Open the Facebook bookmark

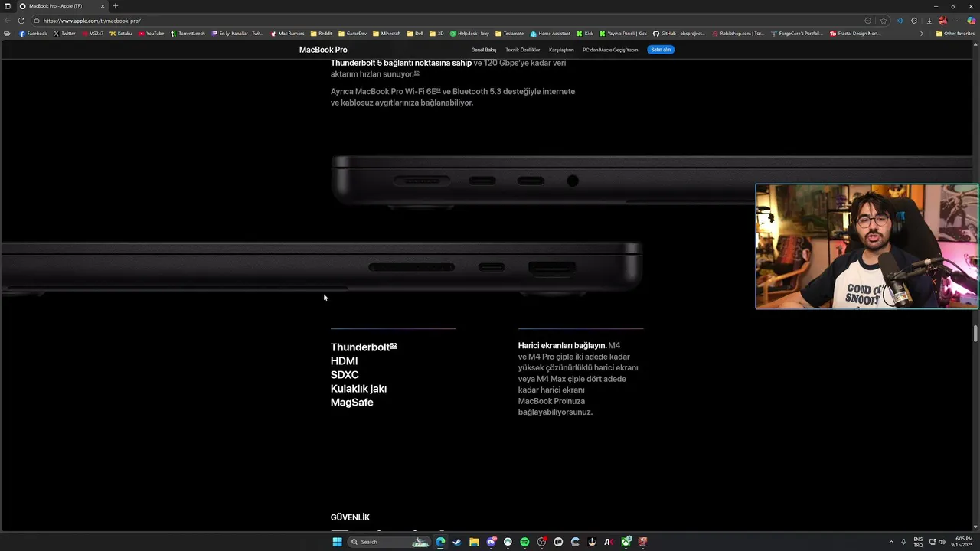click(33, 34)
